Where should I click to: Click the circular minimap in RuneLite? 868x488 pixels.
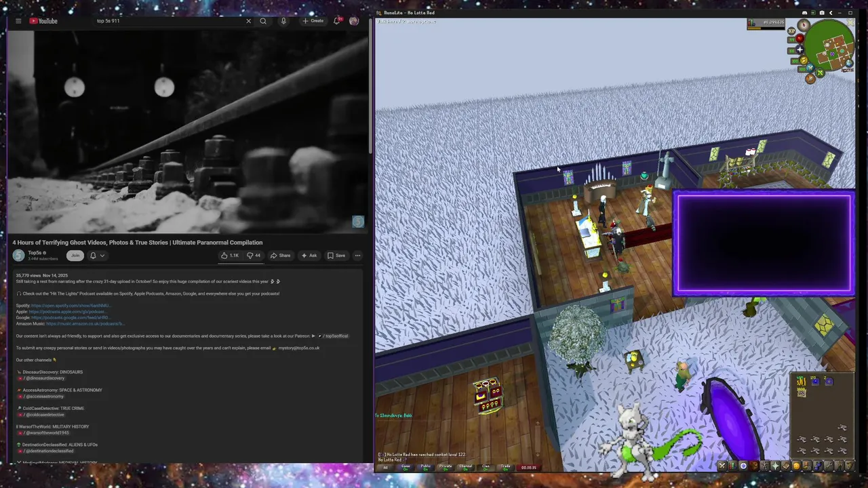coord(829,45)
